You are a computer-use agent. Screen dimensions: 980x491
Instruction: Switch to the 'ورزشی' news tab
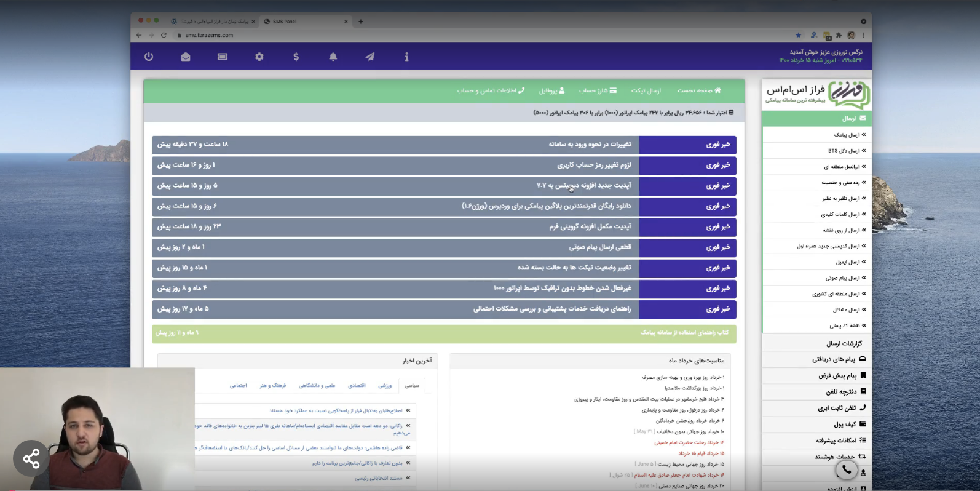385,386
